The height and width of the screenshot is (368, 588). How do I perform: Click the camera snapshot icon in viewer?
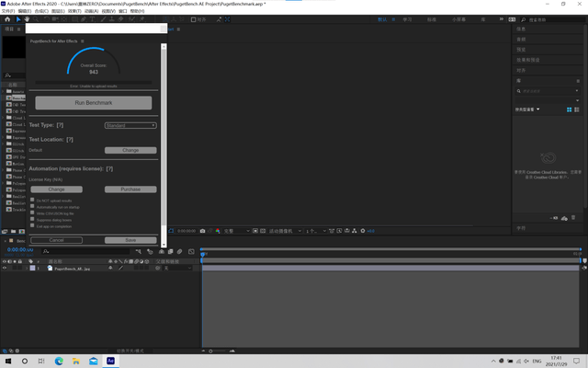(x=202, y=231)
